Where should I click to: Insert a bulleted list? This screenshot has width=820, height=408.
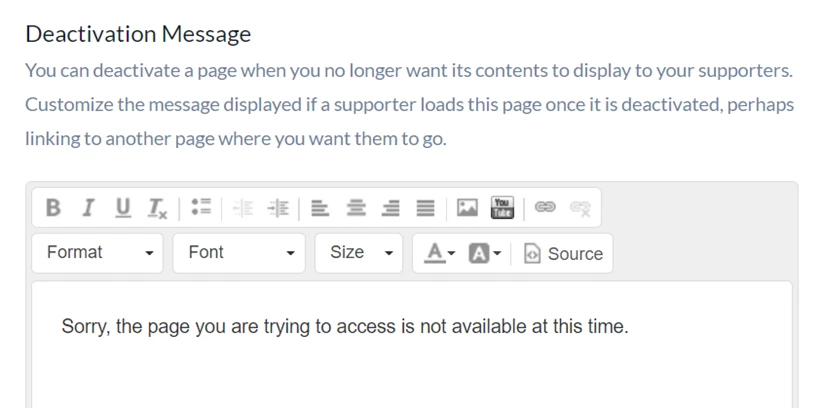(x=201, y=208)
